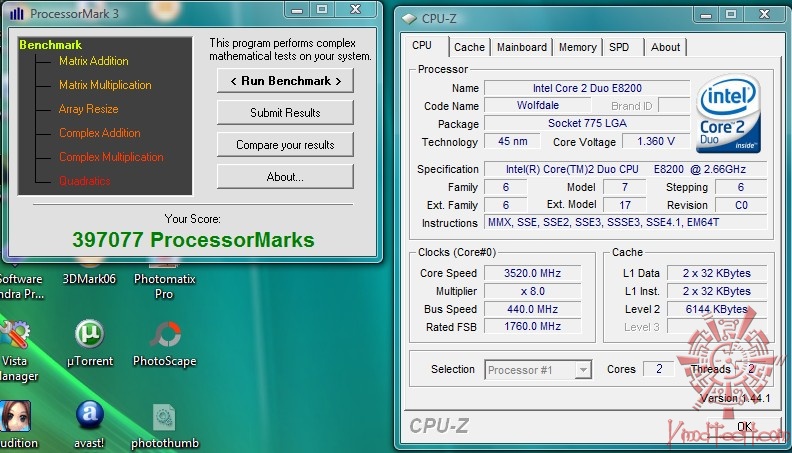Click the Ext. Model value 17
Screen dimensions: 792x453
tap(625, 205)
